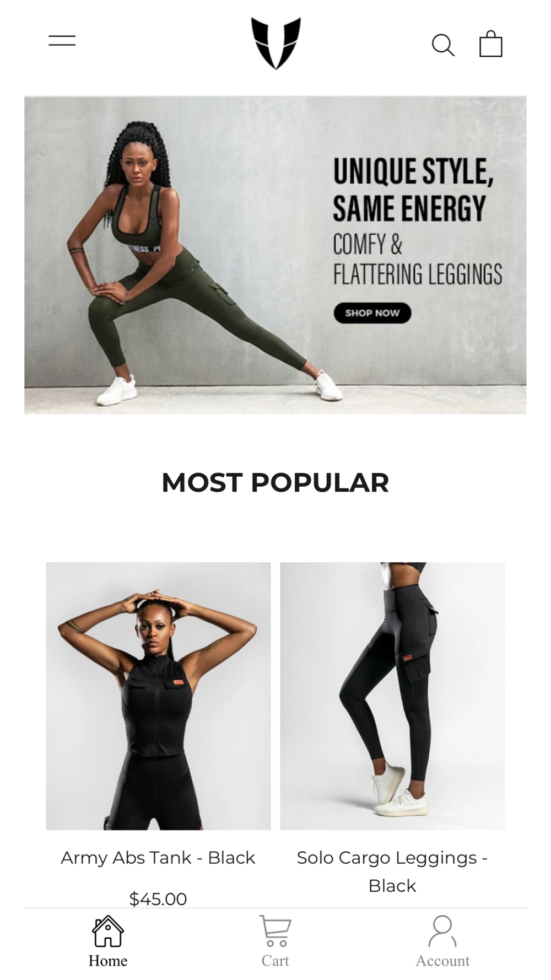Open the Army Abs Tank product image
The width and height of the screenshot is (551, 980).
click(x=158, y=696)
